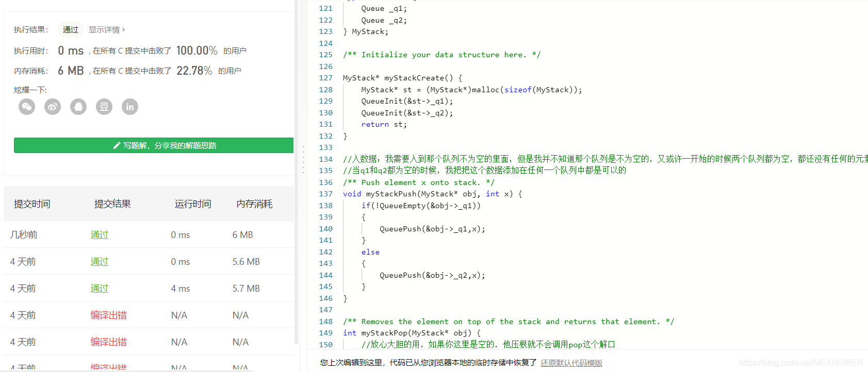Open the 通过 submission with 4 ms runtime
The image size is (868, 372).
(x=100, y=289)
